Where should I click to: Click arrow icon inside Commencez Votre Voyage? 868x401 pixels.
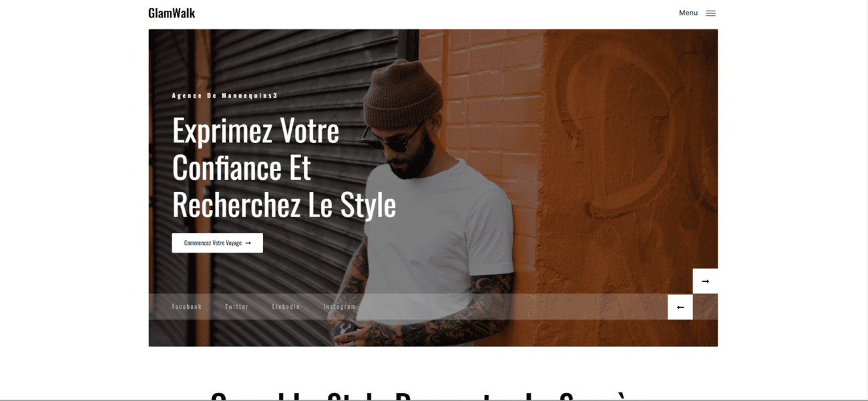click(248, 243)
